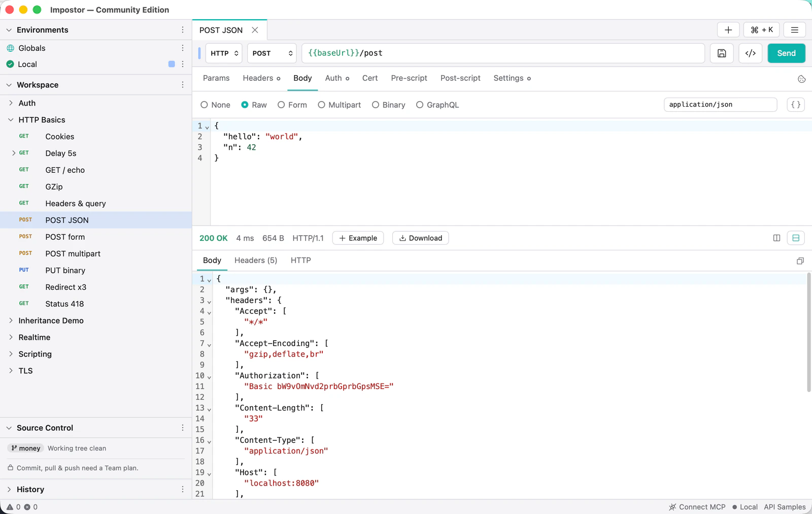Select the Form body type
Screen dimensions: 812x514
[x=292, y=105]
